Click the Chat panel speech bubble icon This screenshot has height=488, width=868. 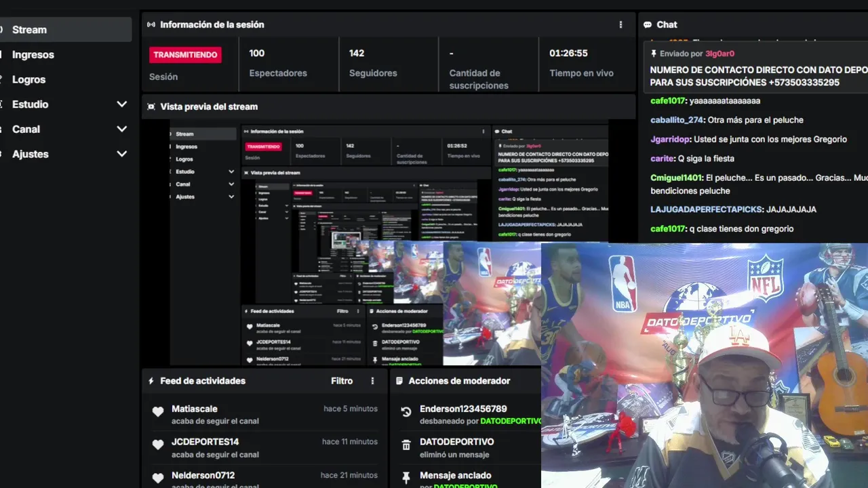click(x=648, y=24)
